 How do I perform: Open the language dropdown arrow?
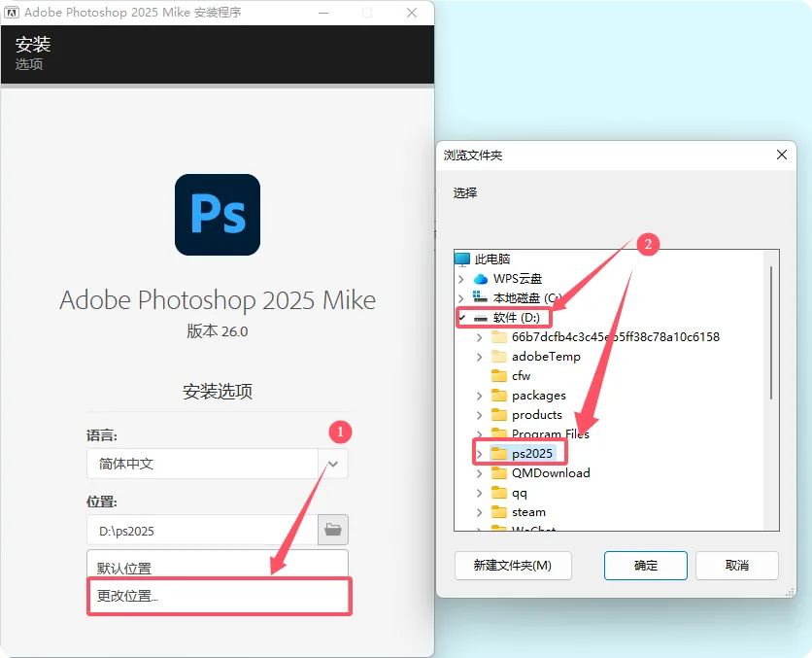[x=333, y=464]
